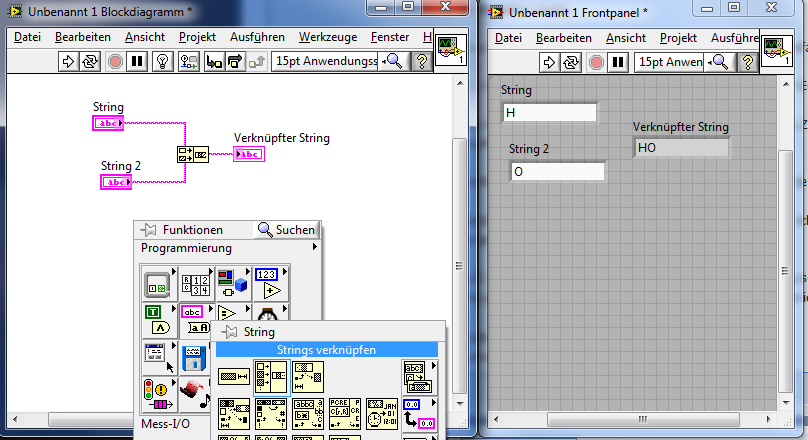Open font dropdown in Blockdiagramm toolbar

click(326, 61)
